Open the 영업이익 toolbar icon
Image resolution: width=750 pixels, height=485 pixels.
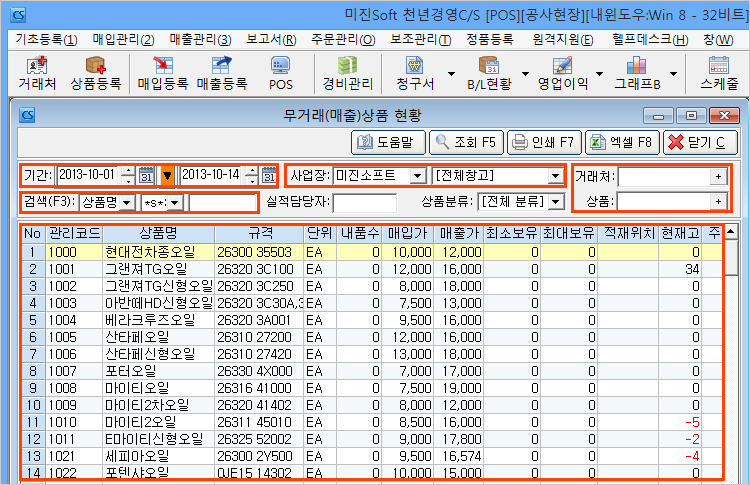coord(562,73)
